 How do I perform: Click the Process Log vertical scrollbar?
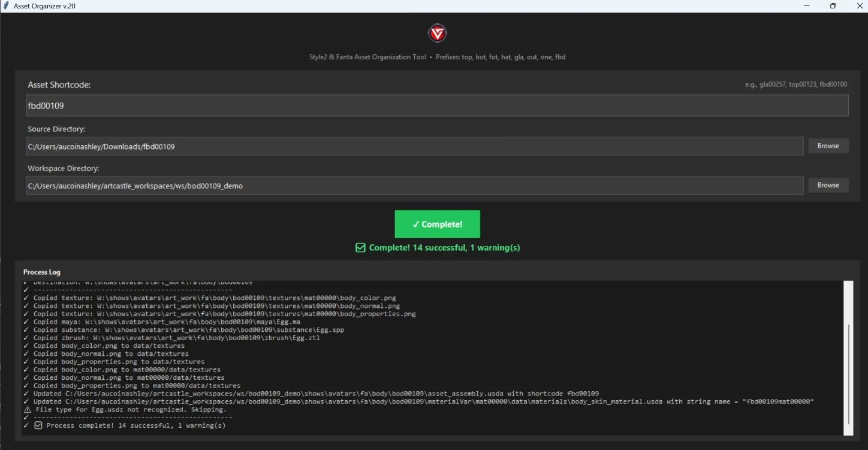(848, 358)
